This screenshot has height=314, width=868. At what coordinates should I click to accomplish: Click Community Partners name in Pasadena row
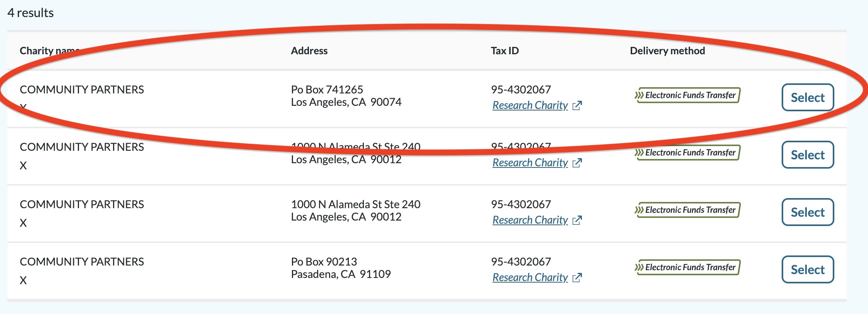click(x=82, y=262)
